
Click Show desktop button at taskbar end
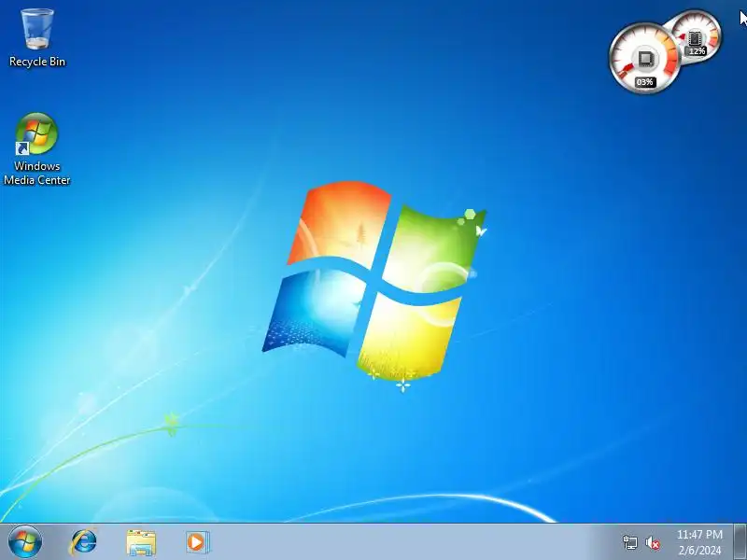tap(740, 542)
